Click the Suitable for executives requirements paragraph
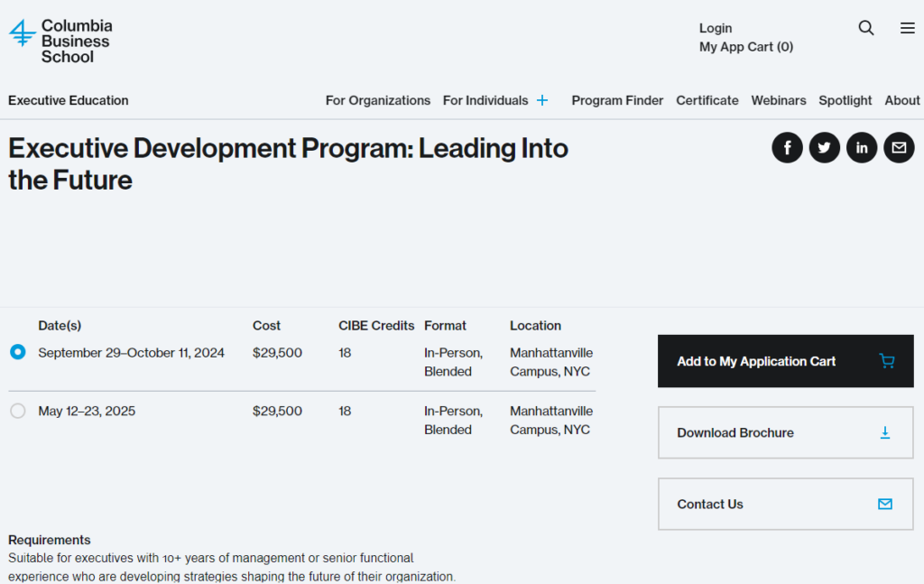This screenshot has width=924, height=584. [x=232, y=567]
